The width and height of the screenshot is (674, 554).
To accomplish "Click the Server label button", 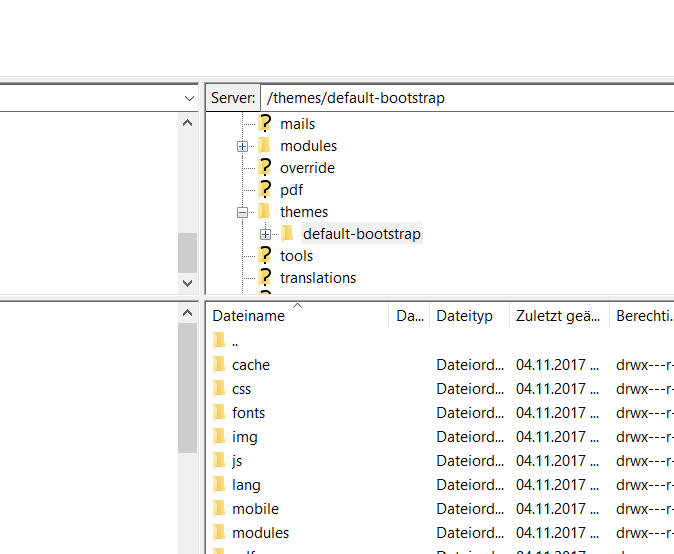I will [233, 98].
